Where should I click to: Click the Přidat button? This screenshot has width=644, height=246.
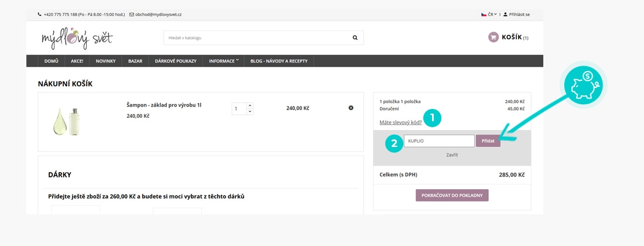point(488,141)
